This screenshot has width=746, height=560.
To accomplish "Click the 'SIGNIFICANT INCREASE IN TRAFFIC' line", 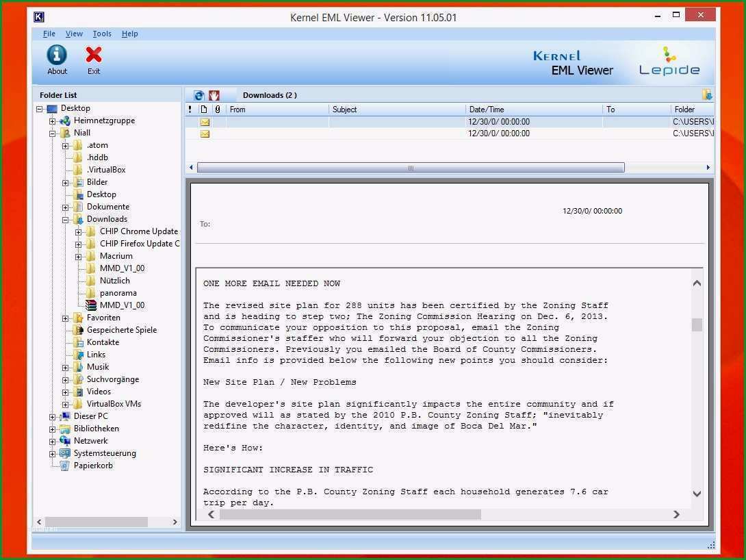I will point(288,470).
